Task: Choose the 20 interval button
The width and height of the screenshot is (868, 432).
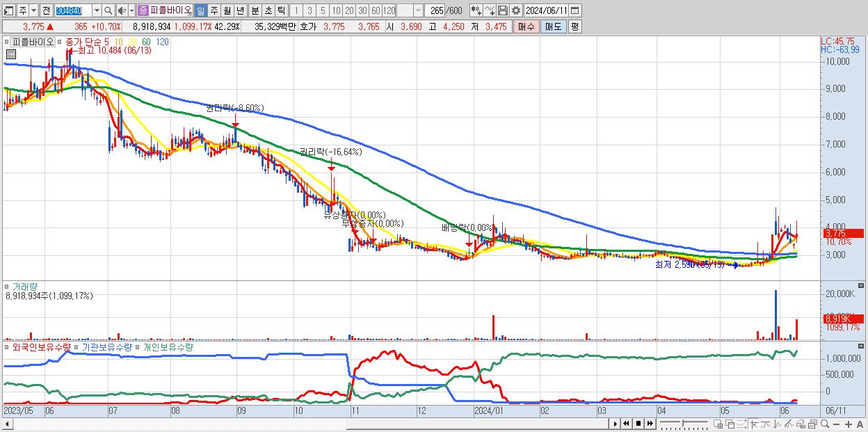Action: (x=349, y=10)
